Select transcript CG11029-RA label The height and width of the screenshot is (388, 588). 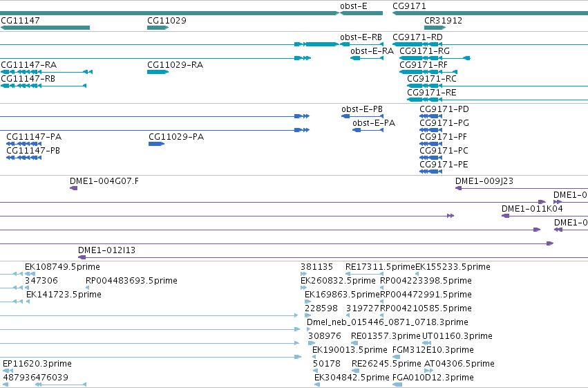click(175, 65)
